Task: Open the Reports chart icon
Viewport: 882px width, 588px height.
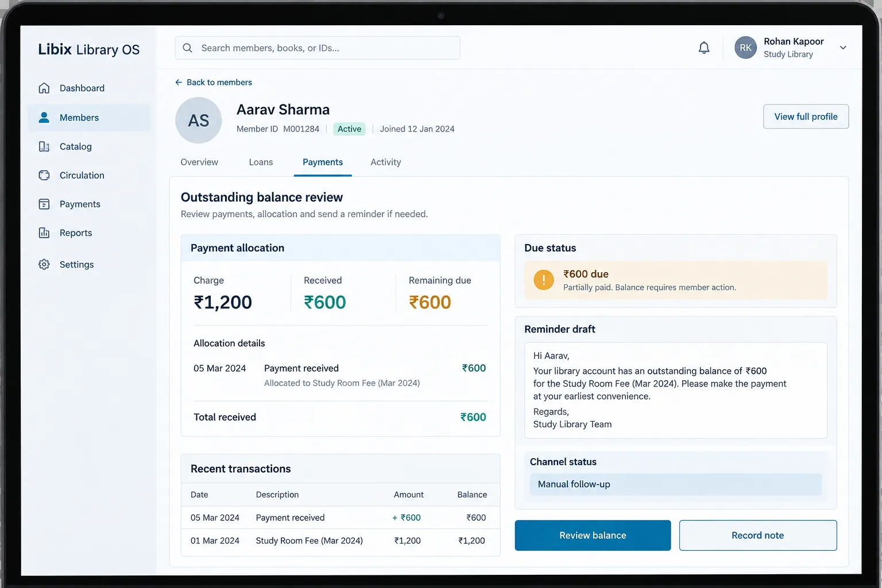Action: 44,233
